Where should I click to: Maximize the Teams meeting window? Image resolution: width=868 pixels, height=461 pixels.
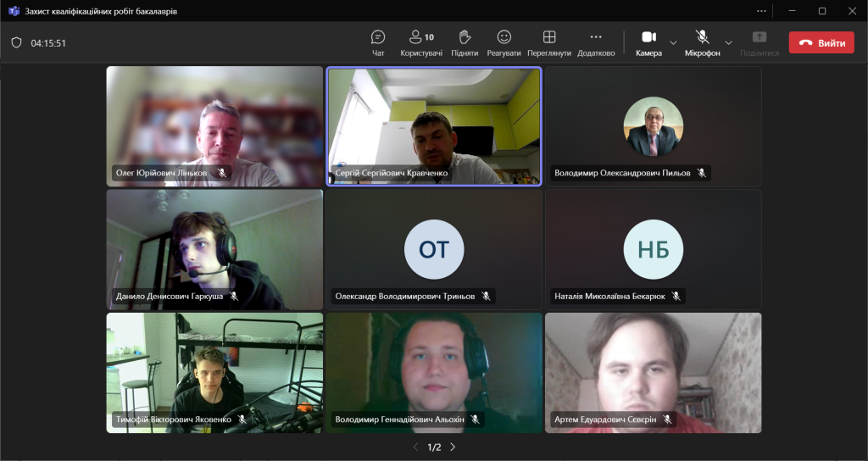822,10
